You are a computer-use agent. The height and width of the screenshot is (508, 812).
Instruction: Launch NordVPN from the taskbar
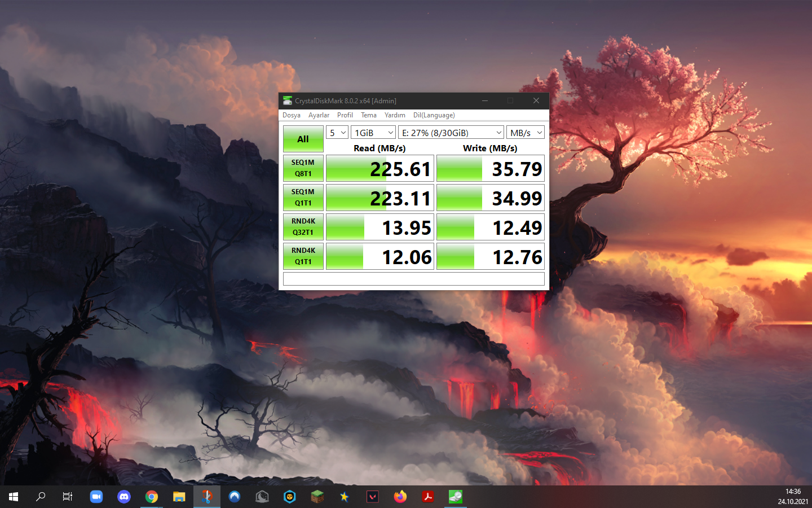pyautogui.click(x=235, y=497)
